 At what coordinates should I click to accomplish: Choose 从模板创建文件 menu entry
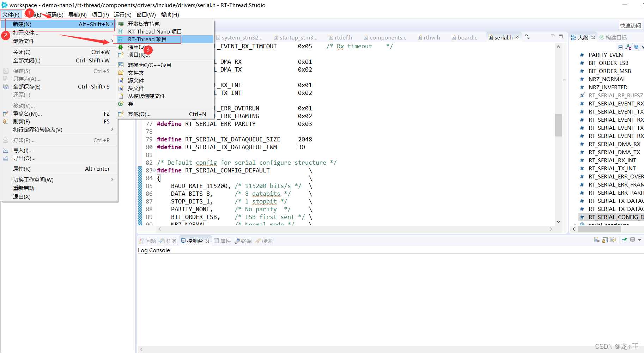click(x=165, y=96)
